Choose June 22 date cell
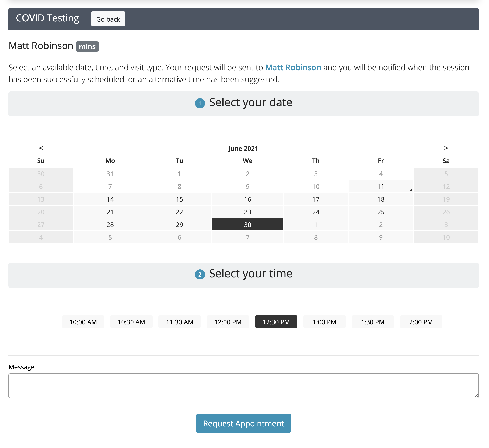This screenshot has height=448, width=489. (x=179, y=212)
